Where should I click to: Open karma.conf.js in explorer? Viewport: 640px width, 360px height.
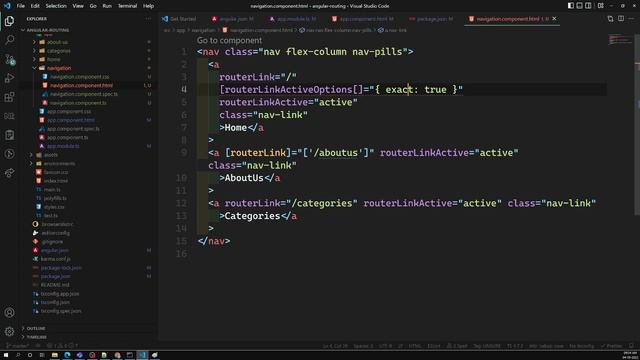click(56, 259)
